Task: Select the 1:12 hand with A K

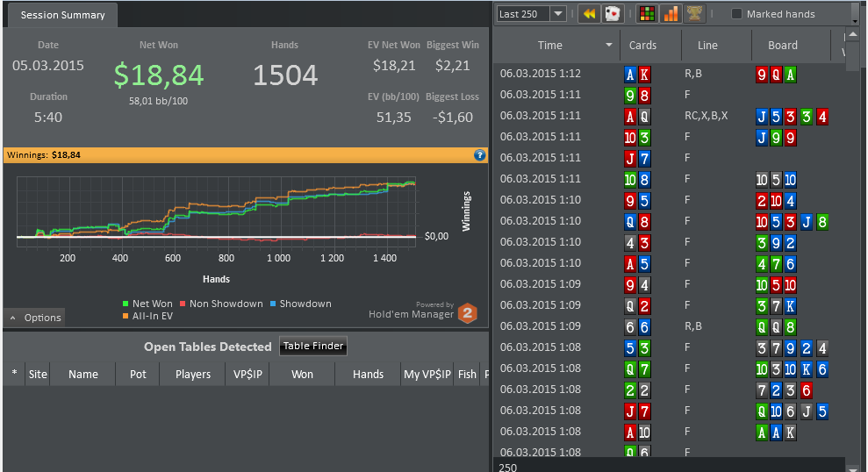Action: 669,74
